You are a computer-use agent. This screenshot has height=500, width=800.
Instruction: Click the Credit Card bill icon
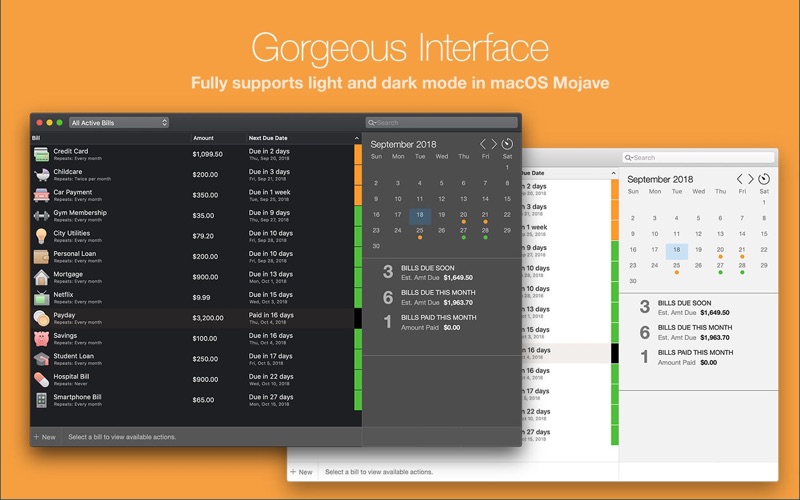coord(41,154)
